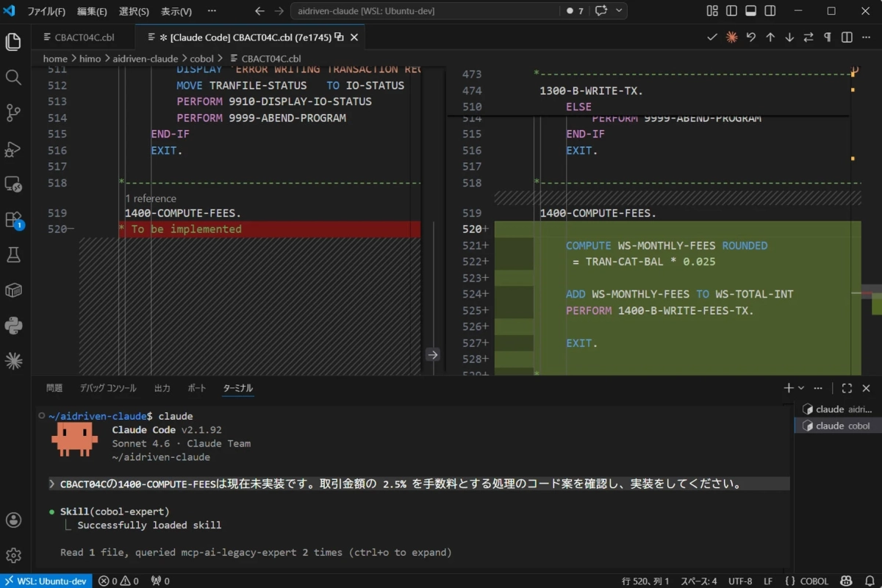
Task: Add a new terminal with plus button
Action: (x=789, y=388)
